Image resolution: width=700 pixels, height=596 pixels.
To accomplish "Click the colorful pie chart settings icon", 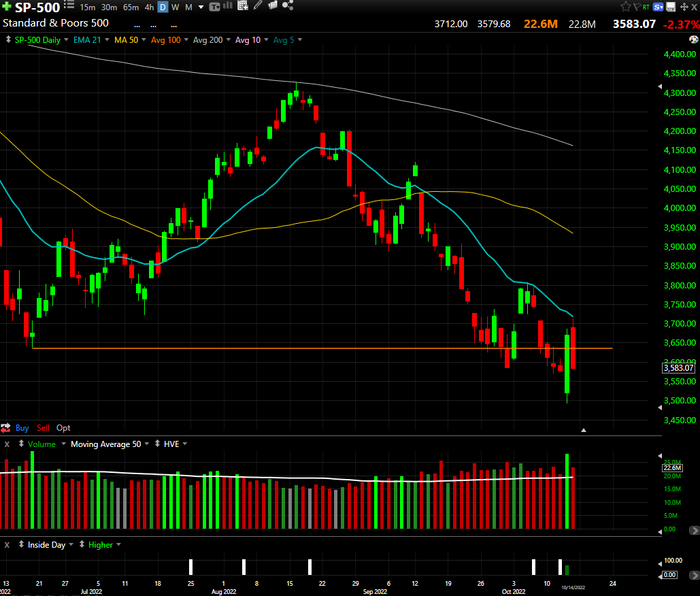I will click(694, 39).
